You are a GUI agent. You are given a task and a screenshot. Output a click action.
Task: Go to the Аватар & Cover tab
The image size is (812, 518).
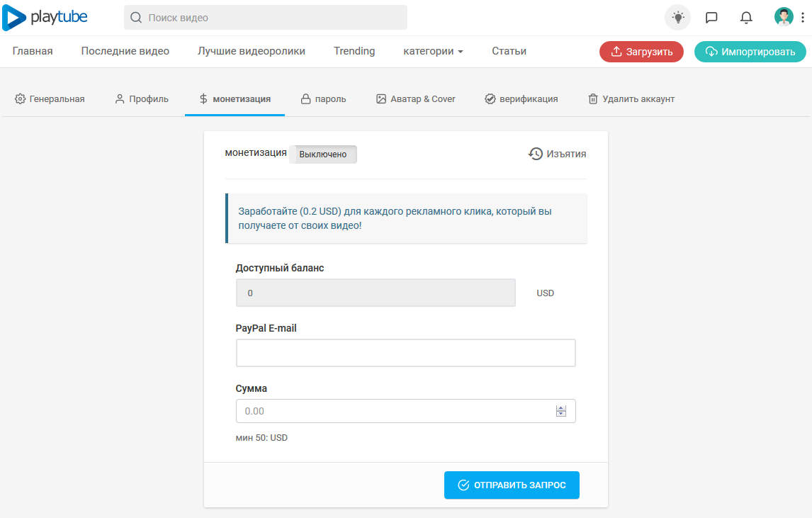point(415,99)
